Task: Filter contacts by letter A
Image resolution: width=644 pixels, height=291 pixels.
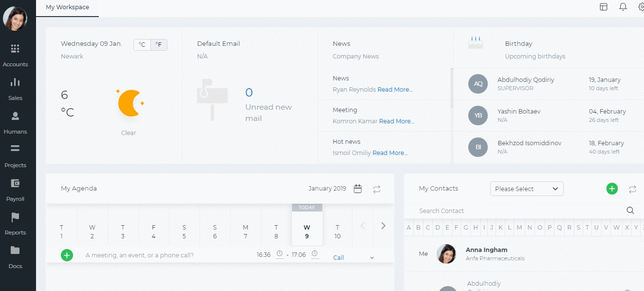Action: click(409, 228)
